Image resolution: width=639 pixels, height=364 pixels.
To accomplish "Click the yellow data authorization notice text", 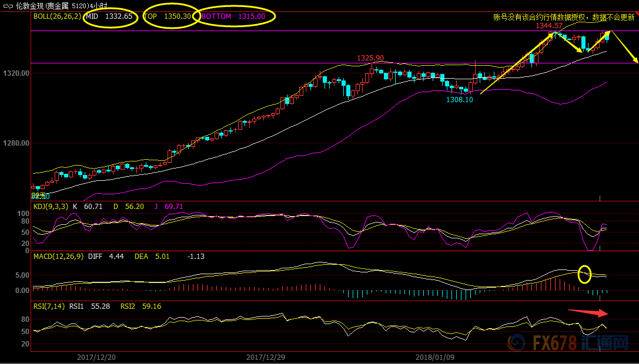I will [x=563, y=18].
